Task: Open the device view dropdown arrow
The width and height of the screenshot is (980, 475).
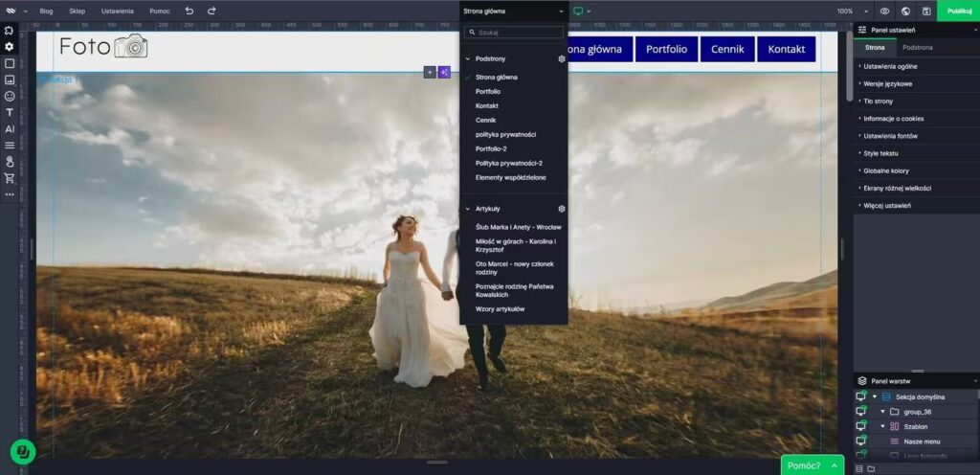Action: tap(589, 11)
